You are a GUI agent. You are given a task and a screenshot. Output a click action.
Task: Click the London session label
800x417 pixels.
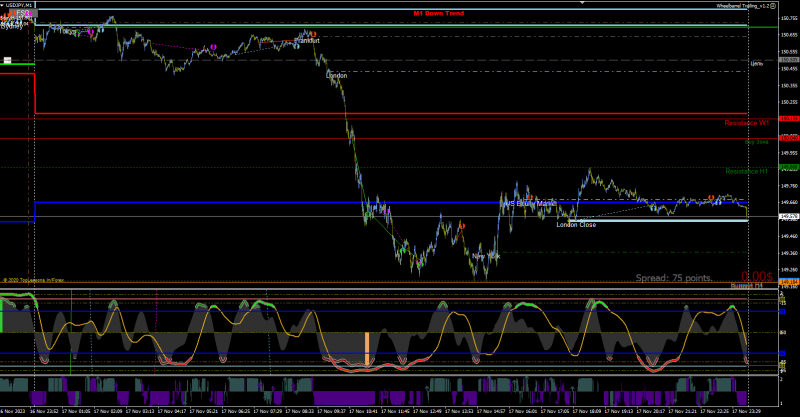(x=336, y=76)
